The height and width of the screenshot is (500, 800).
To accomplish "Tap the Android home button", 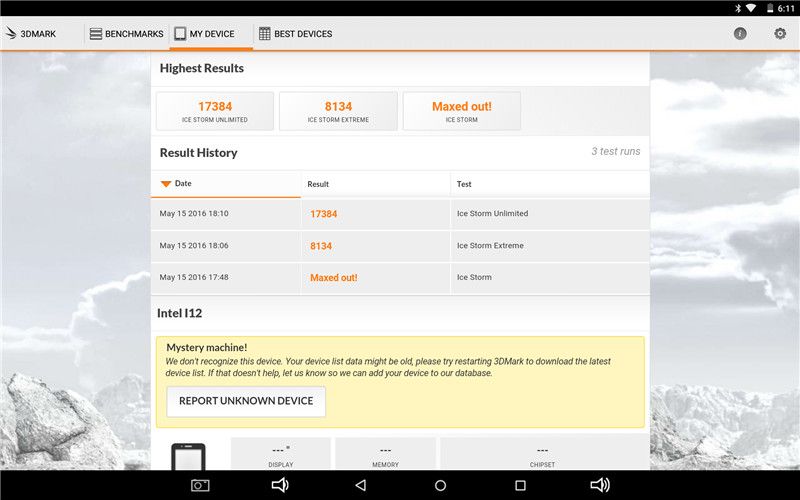I will click(x=440, y=485).
